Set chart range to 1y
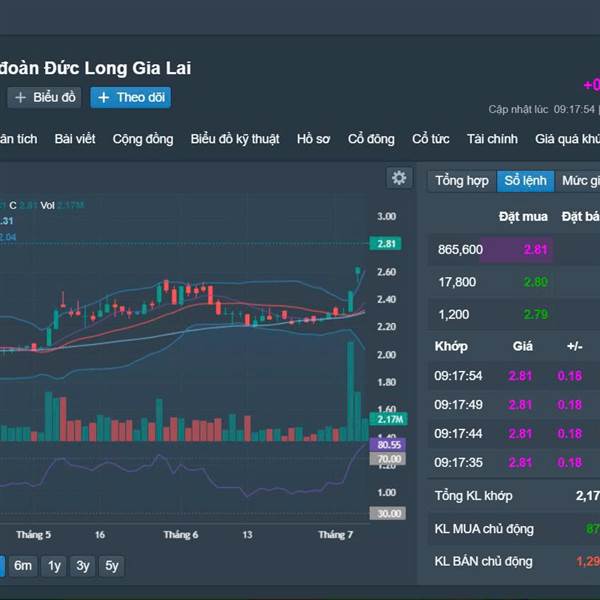Image resolution: width=600 pixels, height=600 pixels. click(x=54, y=566)
